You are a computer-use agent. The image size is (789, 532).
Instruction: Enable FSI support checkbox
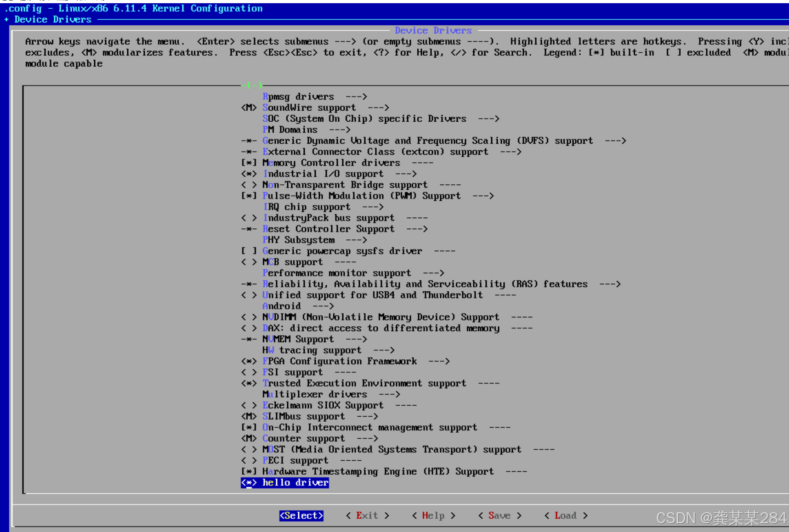[x=249, y=372]
